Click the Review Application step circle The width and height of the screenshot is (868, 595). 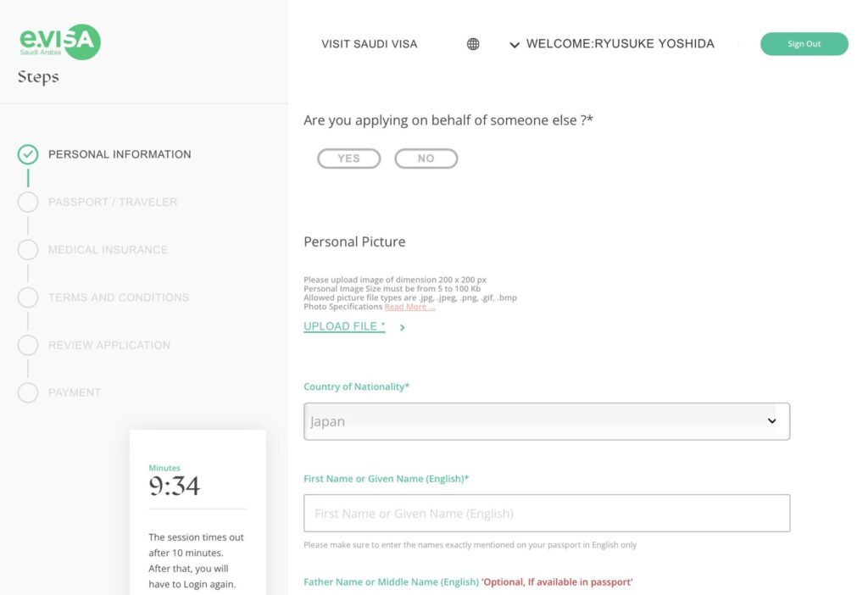coord(28,345)
